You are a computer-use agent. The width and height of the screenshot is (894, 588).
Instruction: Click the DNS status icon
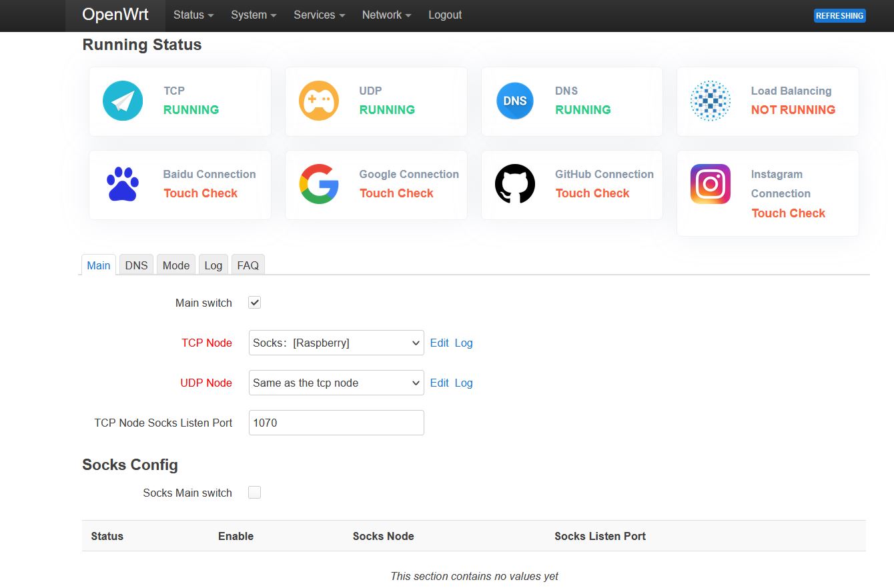(514, 101)
